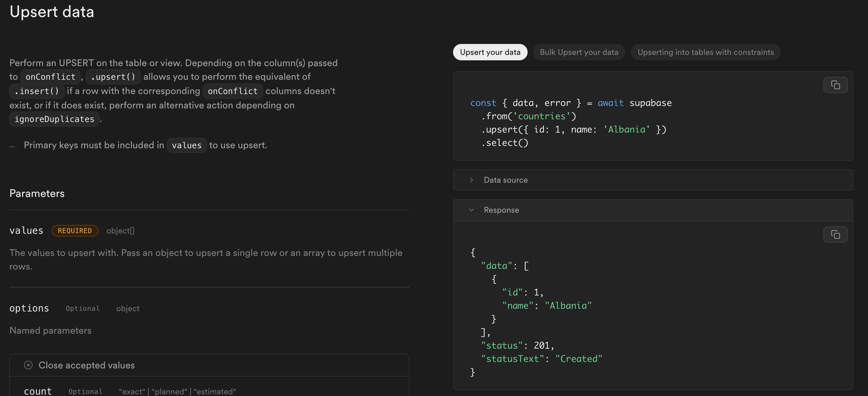This screenshot has height=396, width=868.
Task: Select the onConflict inline code chip
Action: tap(50, 77)
